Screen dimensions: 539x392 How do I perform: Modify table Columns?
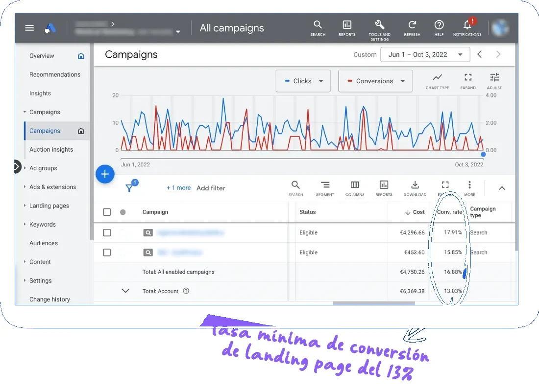(355, 188)
